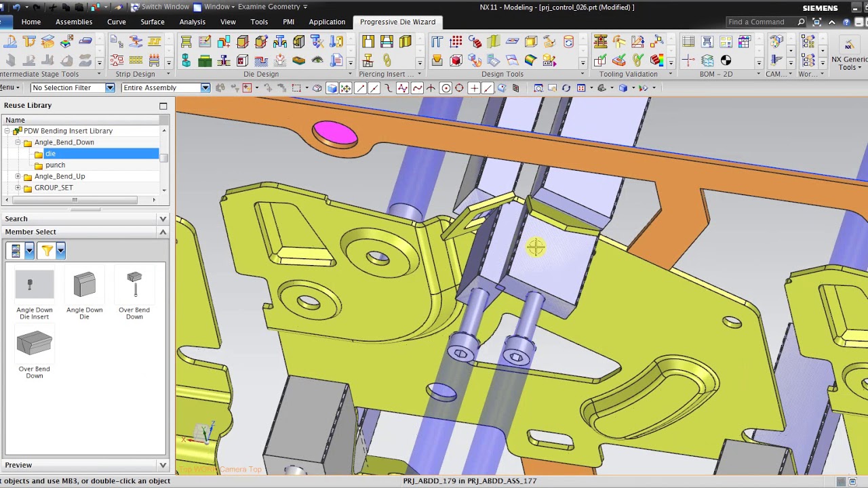Open the Entire Assembly scope dropdown

click(205, 88)
